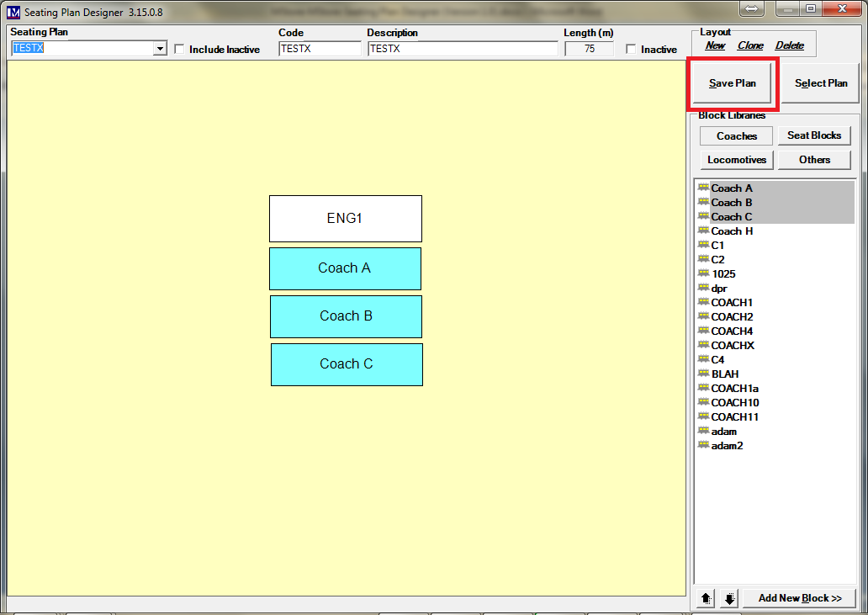The image size is (868, 615).
Task: Click the 1025 coach icon
Action: point(704,273)
